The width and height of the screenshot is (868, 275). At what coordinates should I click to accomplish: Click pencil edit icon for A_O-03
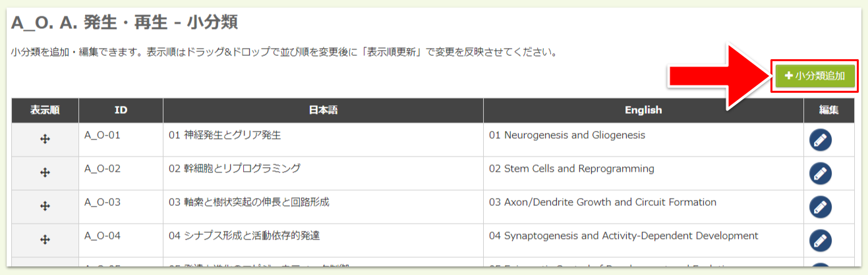point(820,207)
